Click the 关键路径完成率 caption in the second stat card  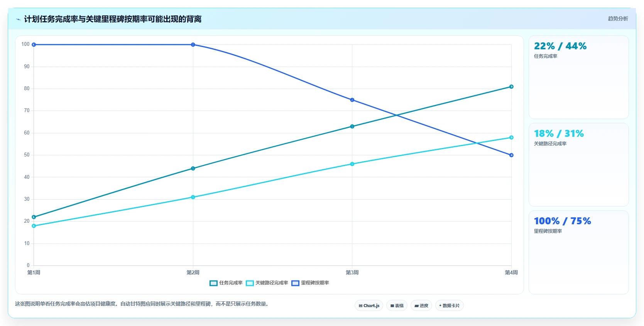550,144
